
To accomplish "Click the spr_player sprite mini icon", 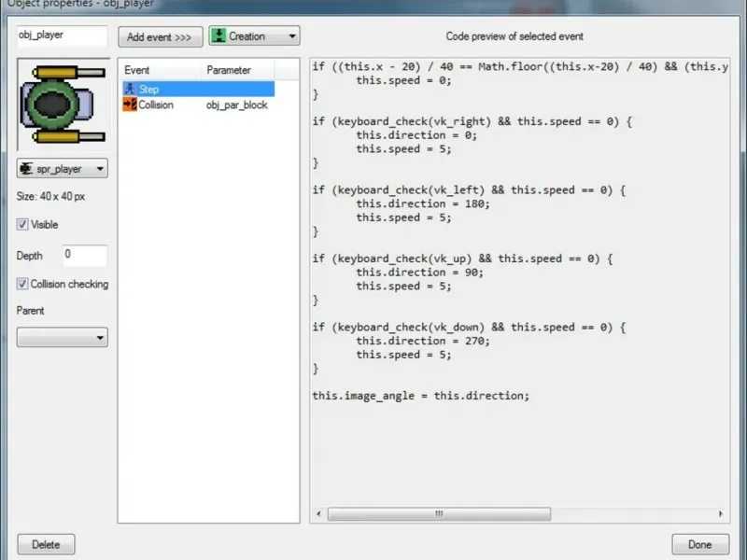I will coord(26,169).
